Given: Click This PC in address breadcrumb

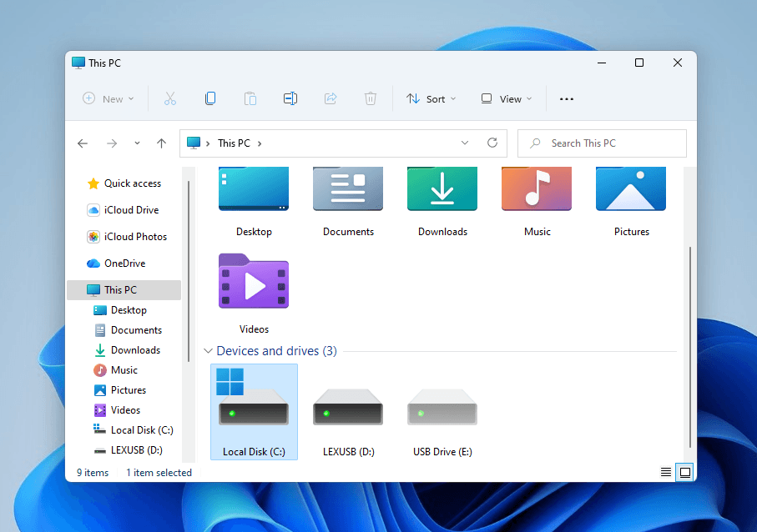Looking at the screenshot, I should 235,143.
